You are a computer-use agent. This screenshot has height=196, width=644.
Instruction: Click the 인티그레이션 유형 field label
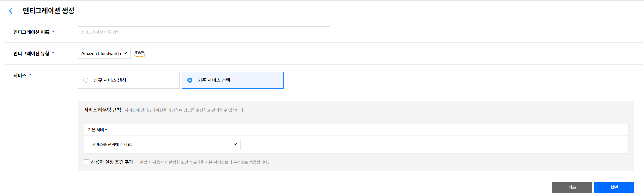pos(31,54)
